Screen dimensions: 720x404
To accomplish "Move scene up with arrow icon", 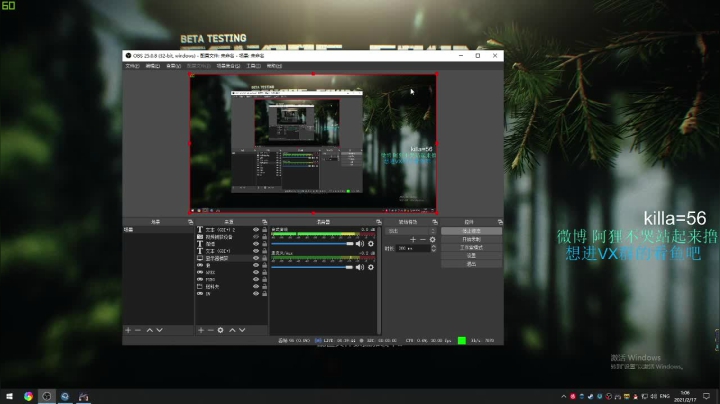I will point(150,330).
